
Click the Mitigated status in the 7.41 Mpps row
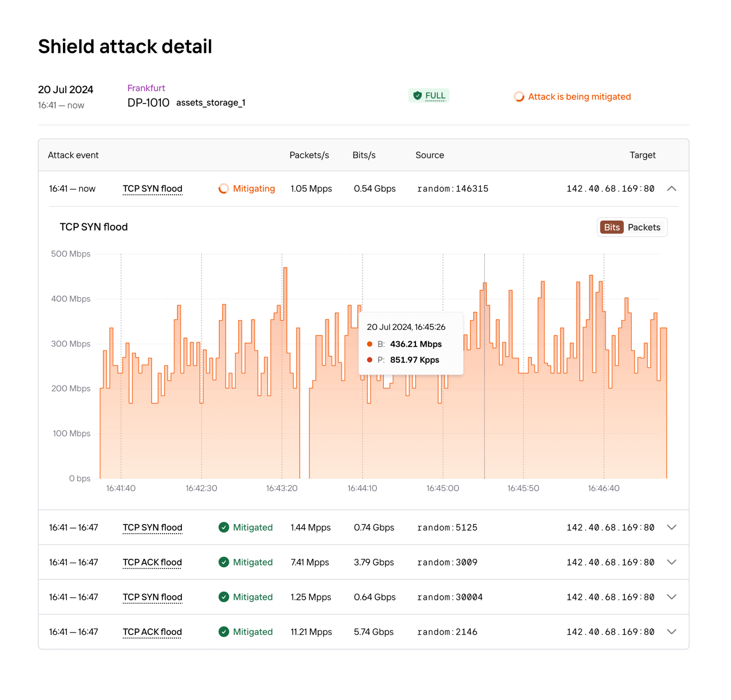click(253, 562)
